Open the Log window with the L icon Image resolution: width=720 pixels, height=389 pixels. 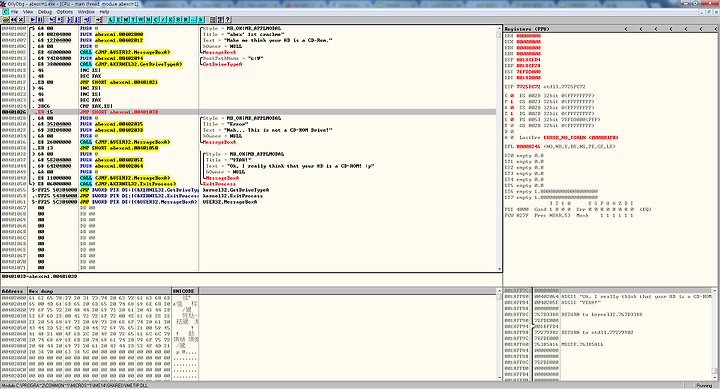(x=111, y=20)
